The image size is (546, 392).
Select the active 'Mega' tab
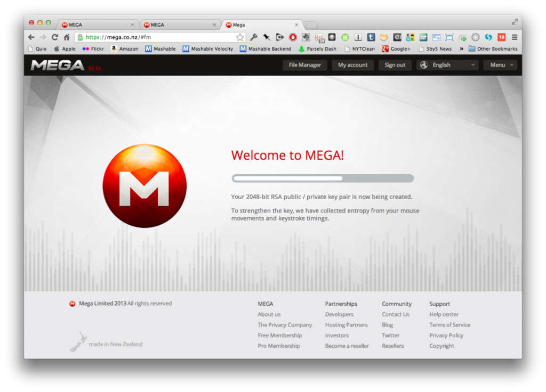pos(262,24)
